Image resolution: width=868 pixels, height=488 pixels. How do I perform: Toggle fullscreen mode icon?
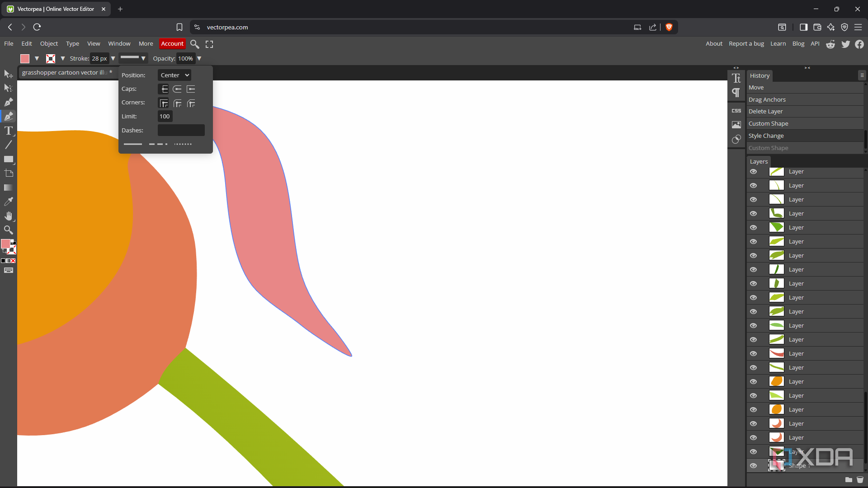209,44
